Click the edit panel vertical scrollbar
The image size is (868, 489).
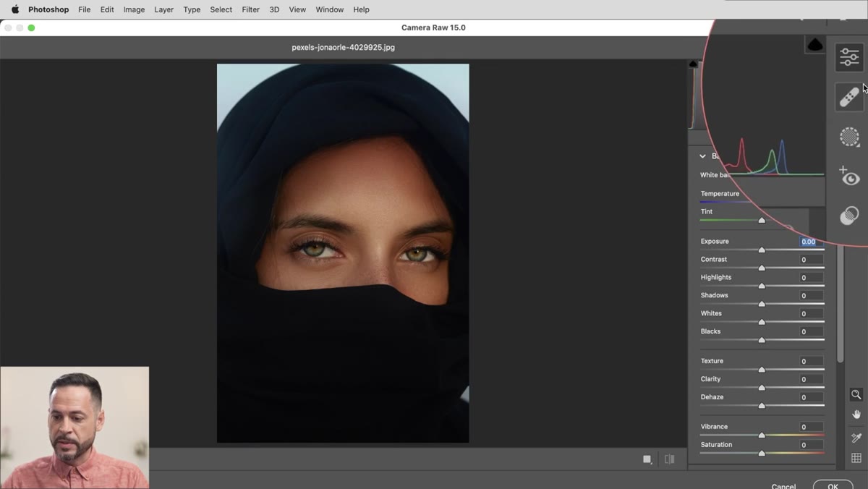click(x=840, y=304)
